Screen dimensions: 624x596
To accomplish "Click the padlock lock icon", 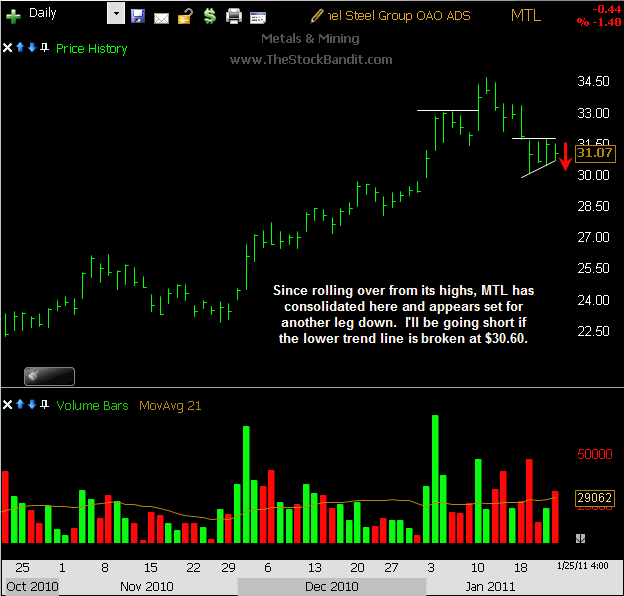I will pos(185,17).
